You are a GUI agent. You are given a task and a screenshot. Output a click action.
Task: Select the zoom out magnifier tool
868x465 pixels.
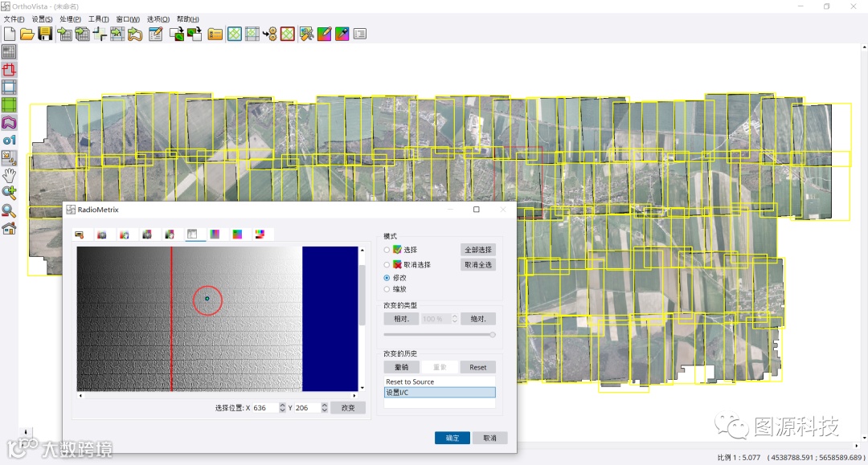pyautogui.click(x=9, y=210)
